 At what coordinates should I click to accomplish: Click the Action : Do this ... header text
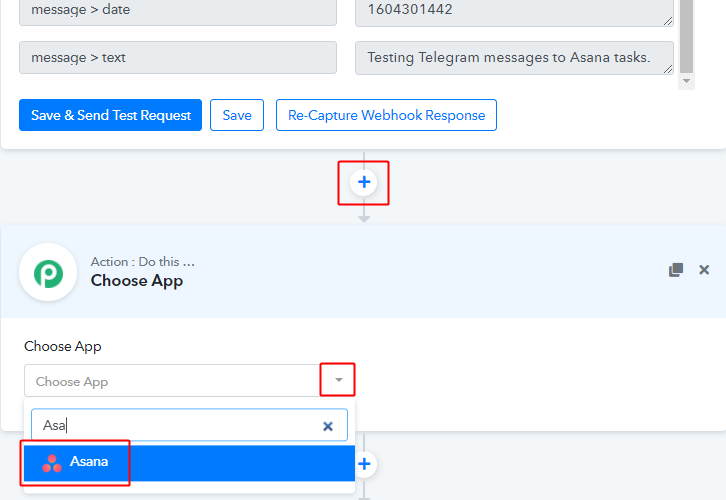pyautogui.click(x=143, y=262)
